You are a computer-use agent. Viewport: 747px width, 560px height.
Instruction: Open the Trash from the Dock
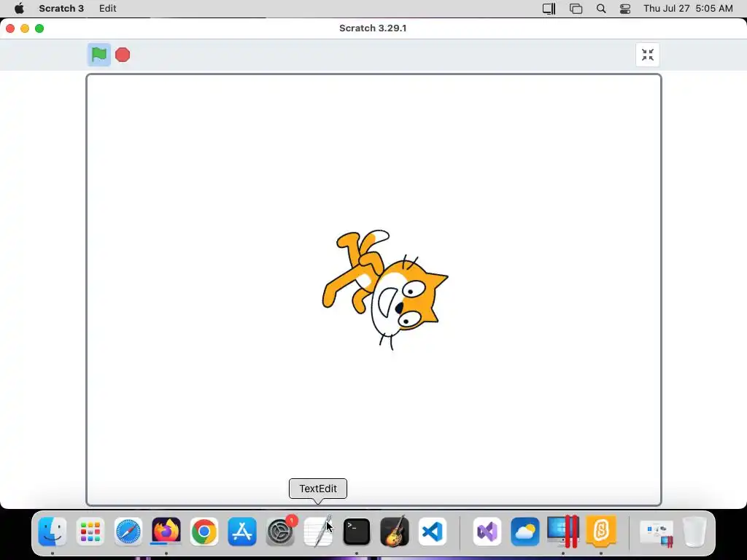[694, 532]
